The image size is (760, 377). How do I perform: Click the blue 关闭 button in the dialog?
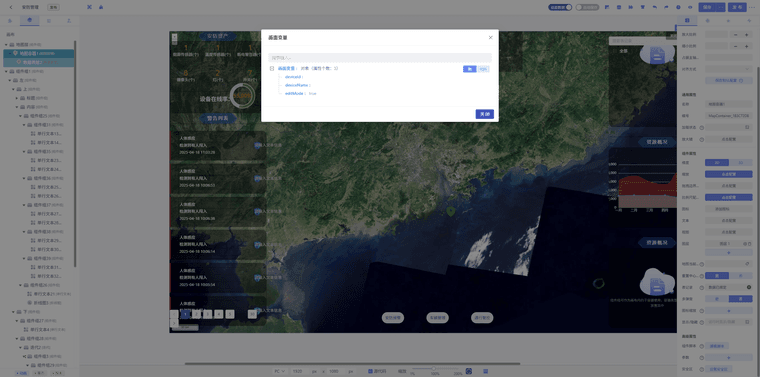484,114
